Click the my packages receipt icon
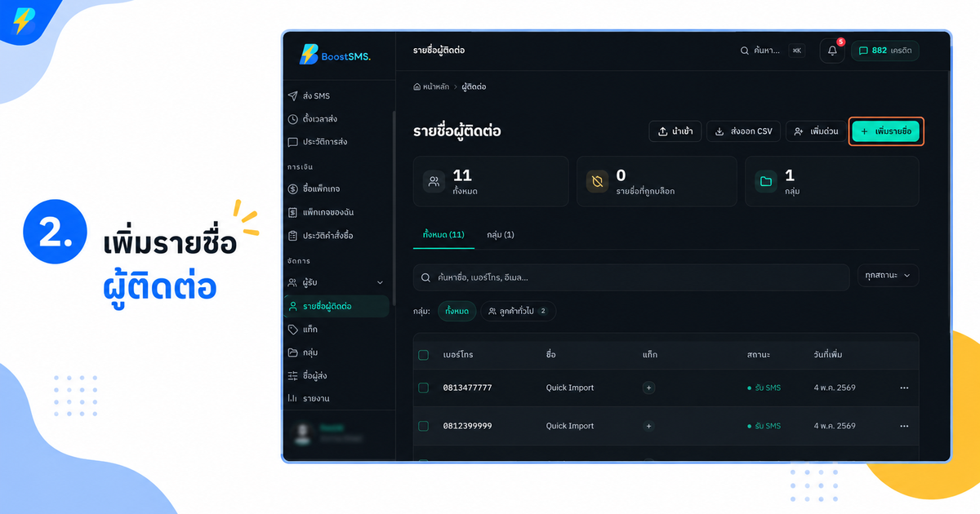The image size is (980, 514). [293, 212]
